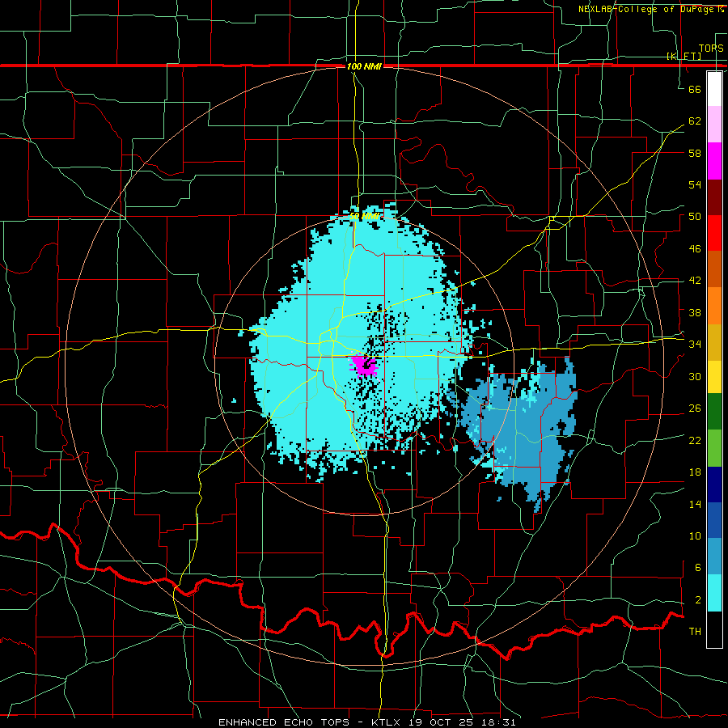Click the white swatch in the tops legend
This screenshot has height=728, width=728.
point(714,89)
